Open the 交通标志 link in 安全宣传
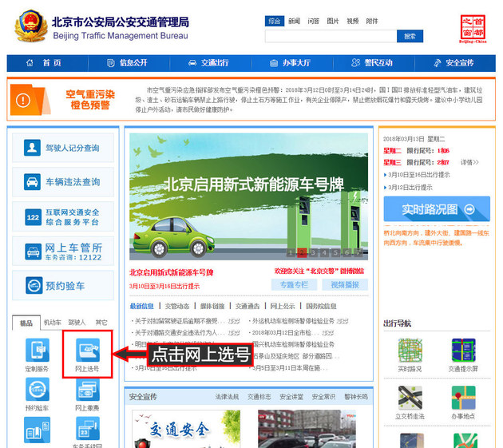This screenshot has height=448, width=503. pos(259,397)
